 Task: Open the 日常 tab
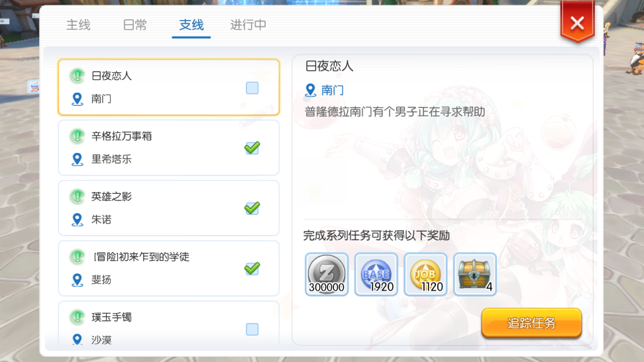[134, 25]
